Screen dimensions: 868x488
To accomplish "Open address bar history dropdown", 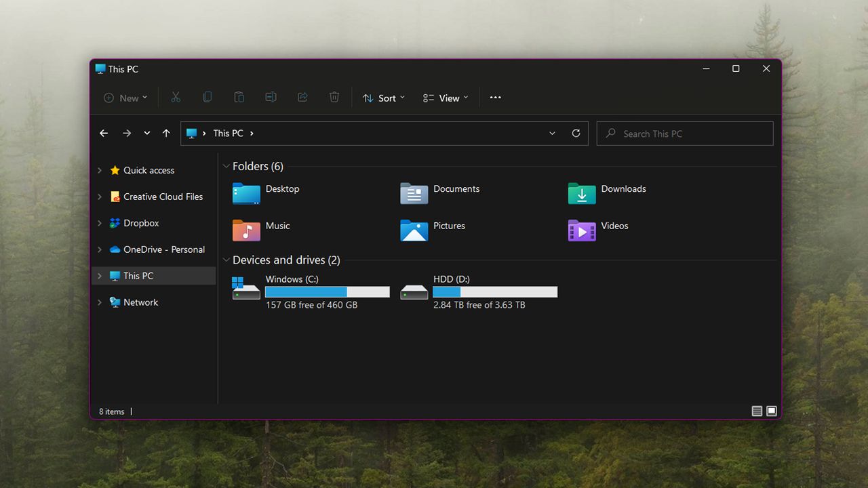I will pyautogui.click(x=552, y=134).
